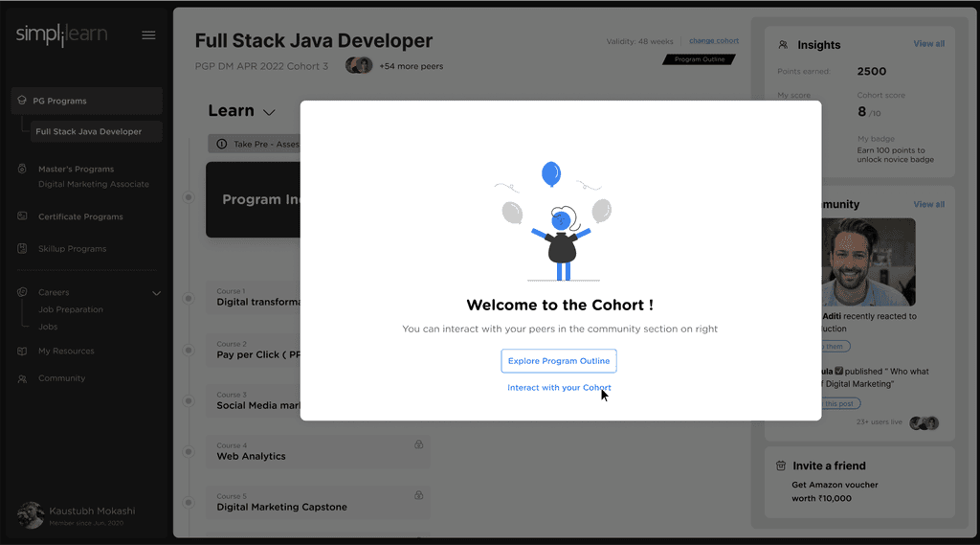
Task: Open Skillup Programs menu item
Action: click(x=73, y=248)
